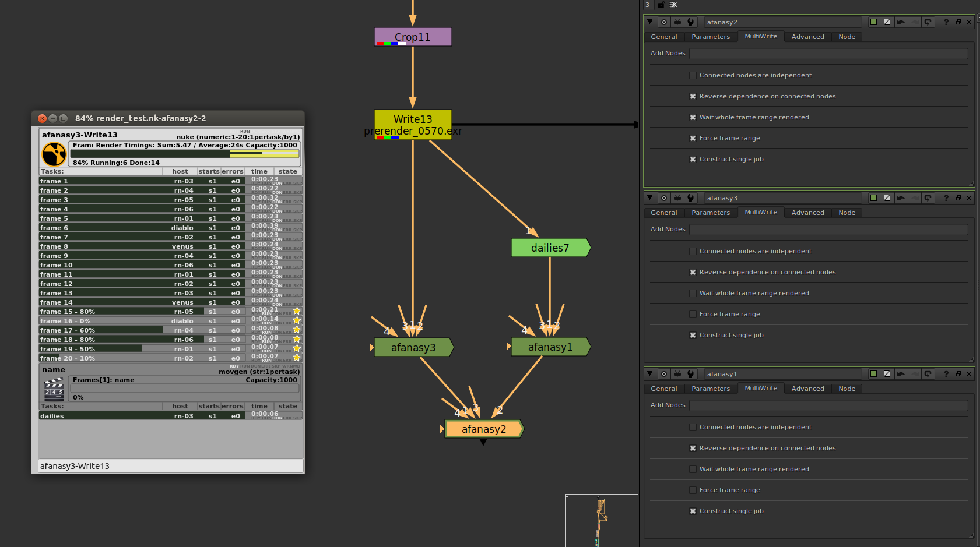The height and width of the screenshot is (547, 980).
Task: Enable 'Connected nodes are independent' in afanasy1
Action: [x=693, y=427]
